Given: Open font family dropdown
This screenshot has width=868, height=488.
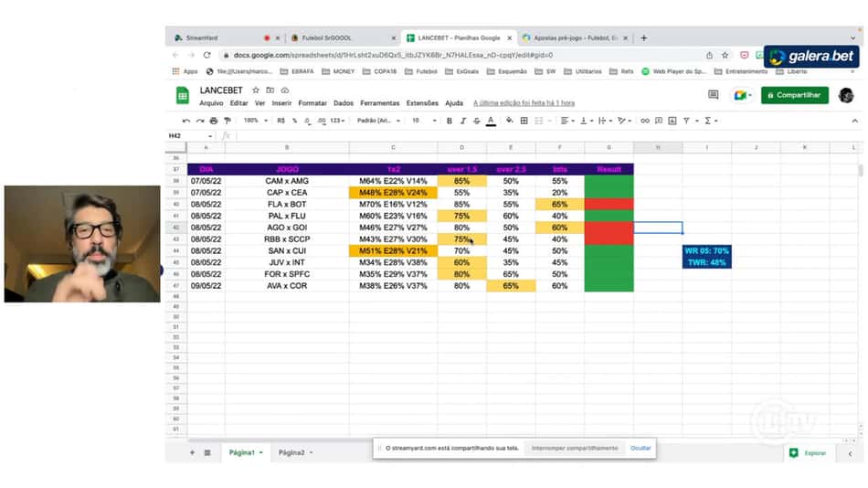Looking at the screenshot, I should 378,121.
